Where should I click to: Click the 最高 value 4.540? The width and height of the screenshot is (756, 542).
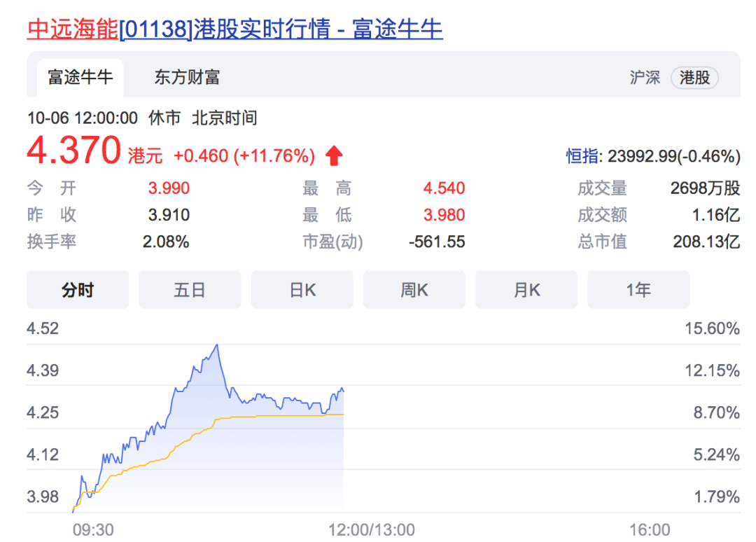pyautogui.click(x=444, y=188)
